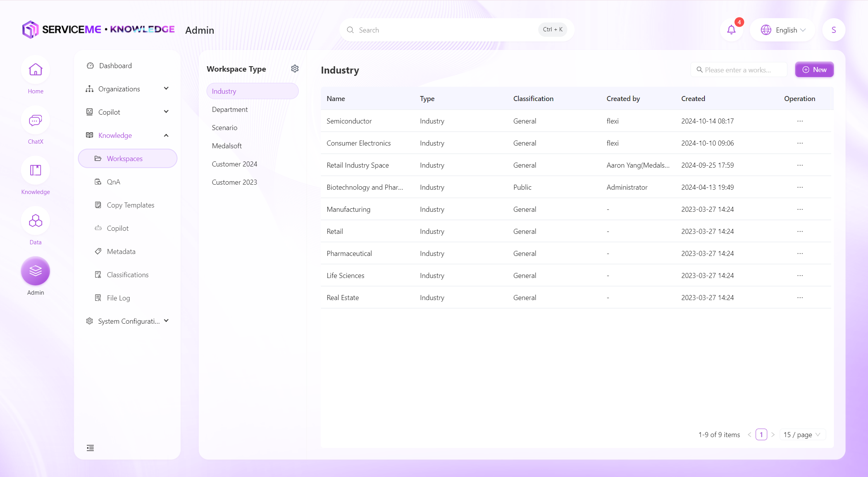Collapse the Knowledge menu group
This screenshot has height=477, width=868.
coord(127,135)
